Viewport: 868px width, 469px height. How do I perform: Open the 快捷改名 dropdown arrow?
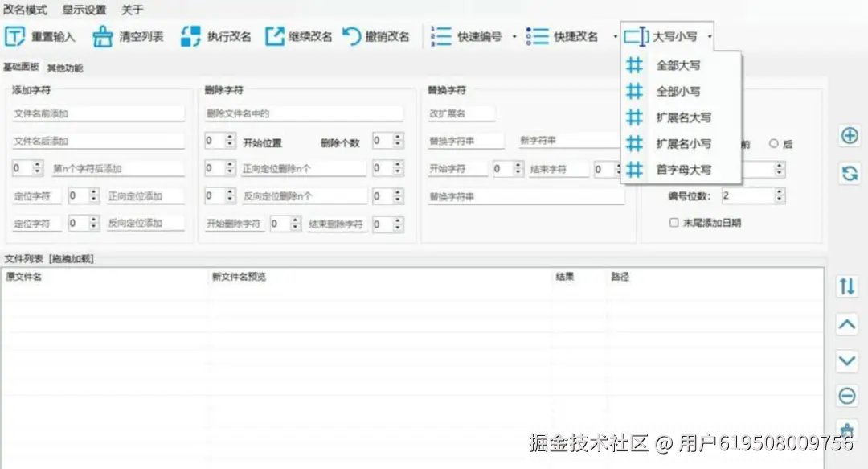pos(616,35)
